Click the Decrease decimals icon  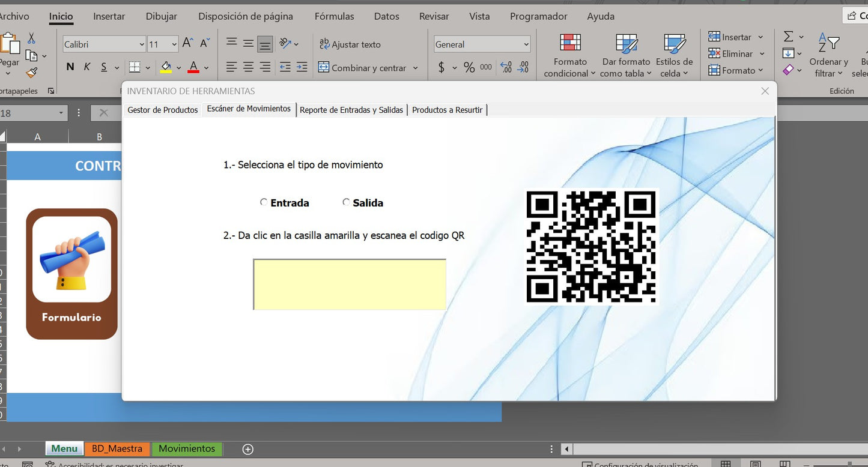click(523, 67)
